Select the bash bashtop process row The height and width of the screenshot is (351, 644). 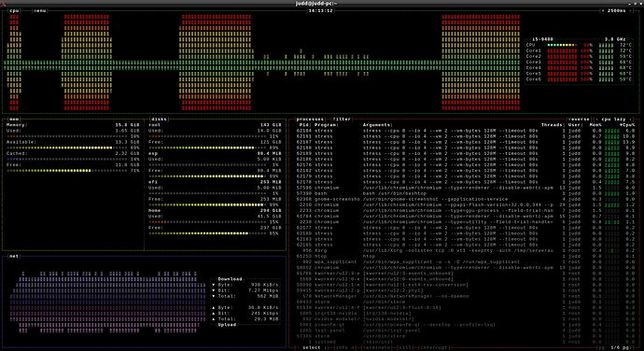(466, 193)
